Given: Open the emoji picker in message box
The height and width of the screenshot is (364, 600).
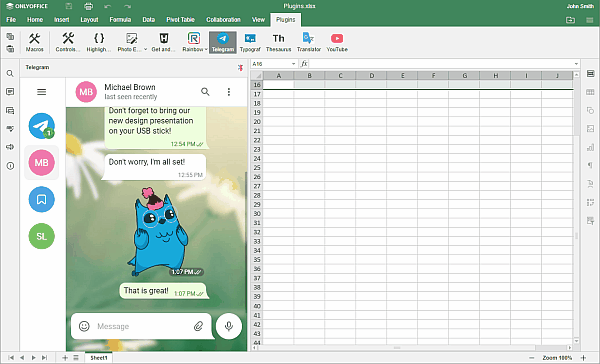Looking at the screenshot, I should click(x=84, y=326).
